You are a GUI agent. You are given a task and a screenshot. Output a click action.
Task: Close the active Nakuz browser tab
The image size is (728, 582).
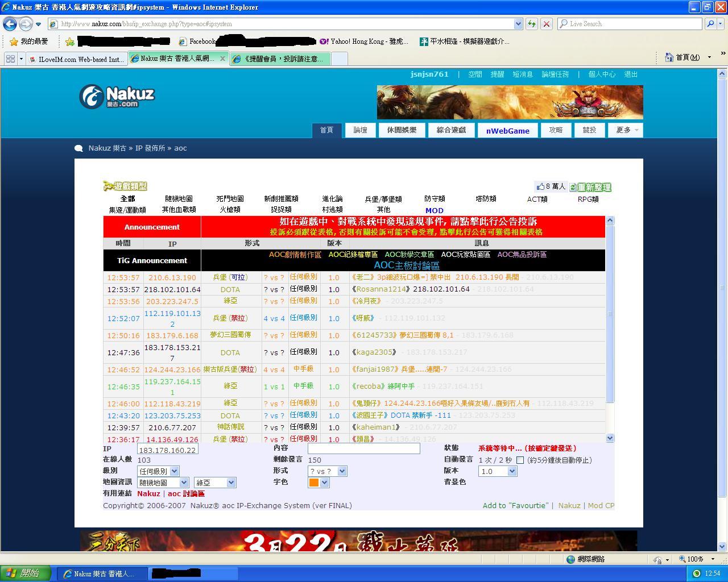click(x=222, y=59)
